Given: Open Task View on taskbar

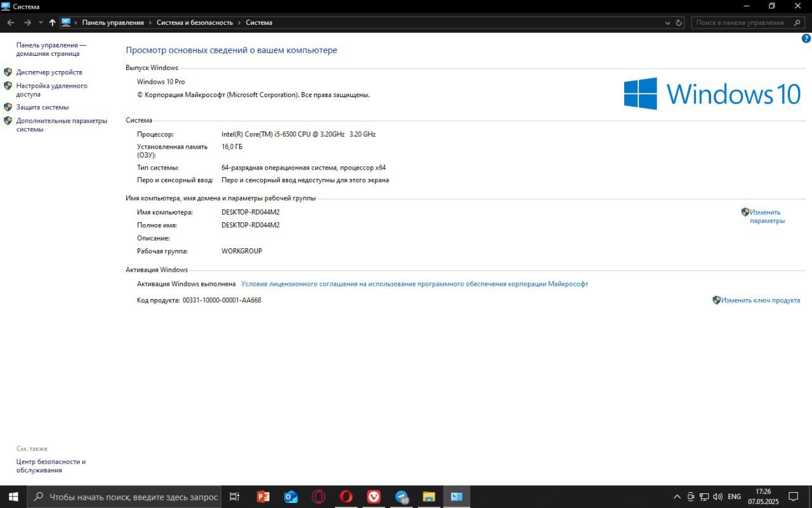Looking at the screenshot, I should pos(234,497).
